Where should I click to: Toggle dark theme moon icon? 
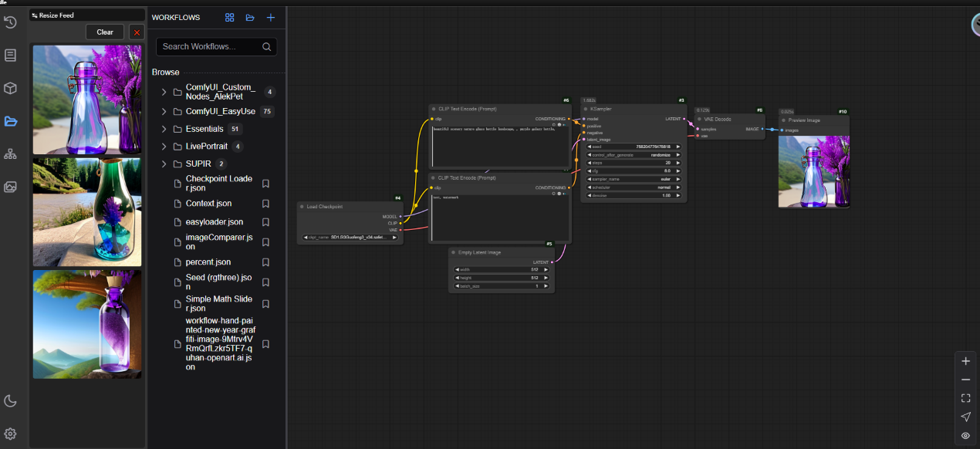point(10,400)
